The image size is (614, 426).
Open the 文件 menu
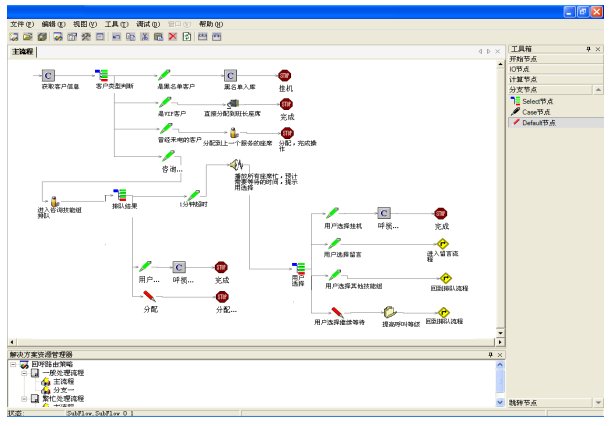21,23
